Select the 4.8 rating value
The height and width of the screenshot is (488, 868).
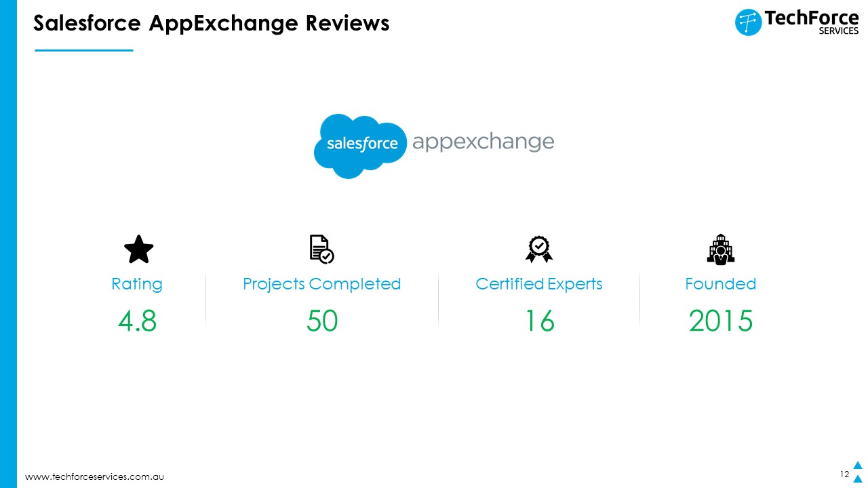(x=137, y=321)
